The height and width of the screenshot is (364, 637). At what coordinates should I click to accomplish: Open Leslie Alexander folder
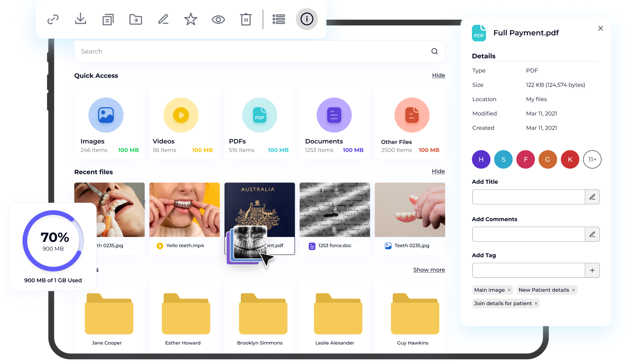tap(338, 314)
